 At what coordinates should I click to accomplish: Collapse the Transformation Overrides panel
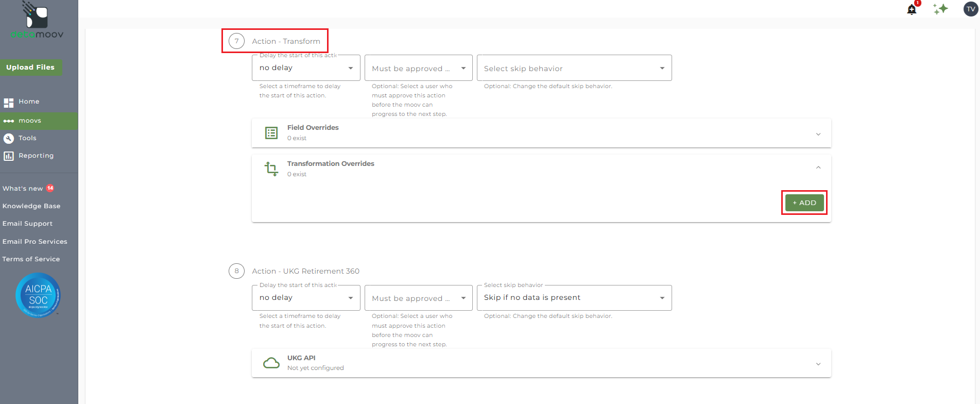818,167
